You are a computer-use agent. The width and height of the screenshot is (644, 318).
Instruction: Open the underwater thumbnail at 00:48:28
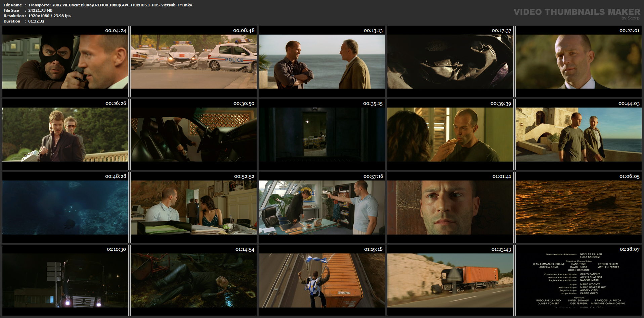click(x=65, y=207)
